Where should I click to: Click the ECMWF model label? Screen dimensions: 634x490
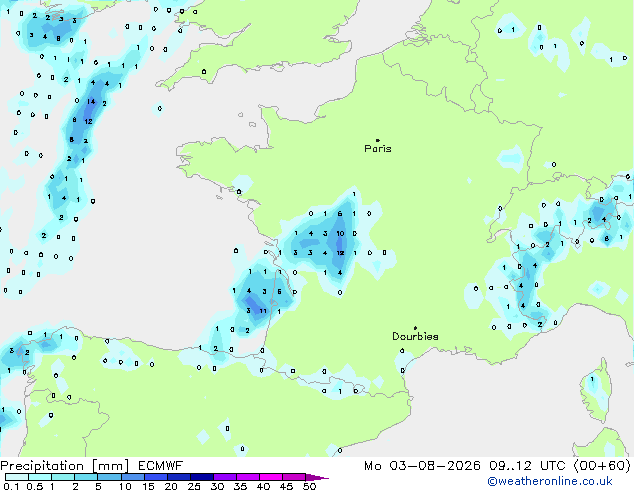[161, 466]
